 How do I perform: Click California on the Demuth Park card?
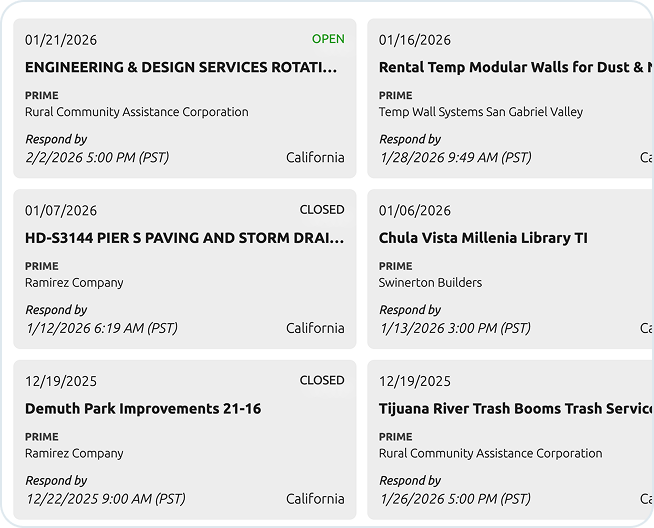315,499
